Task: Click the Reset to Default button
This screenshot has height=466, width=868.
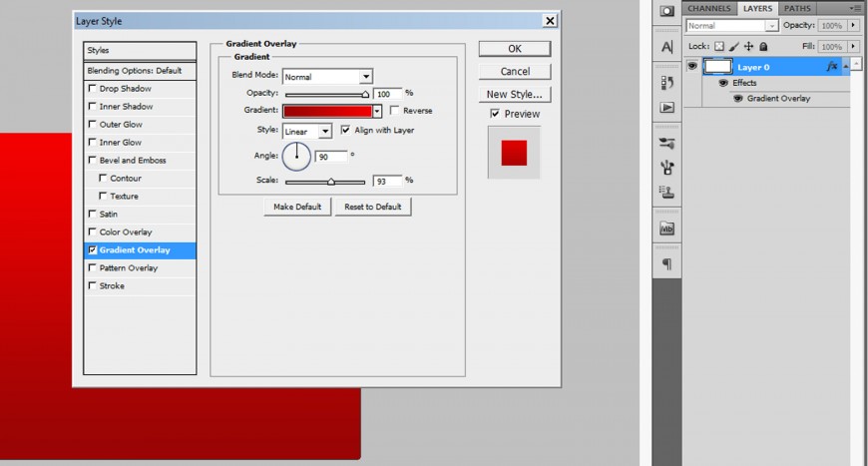Action: point(372,207)
